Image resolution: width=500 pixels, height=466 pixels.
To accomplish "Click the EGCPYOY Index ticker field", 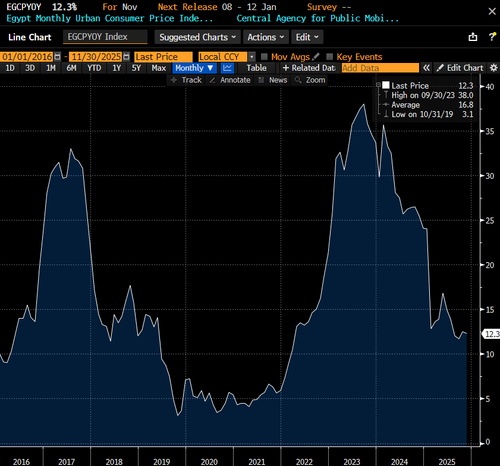I will (105, 37).
